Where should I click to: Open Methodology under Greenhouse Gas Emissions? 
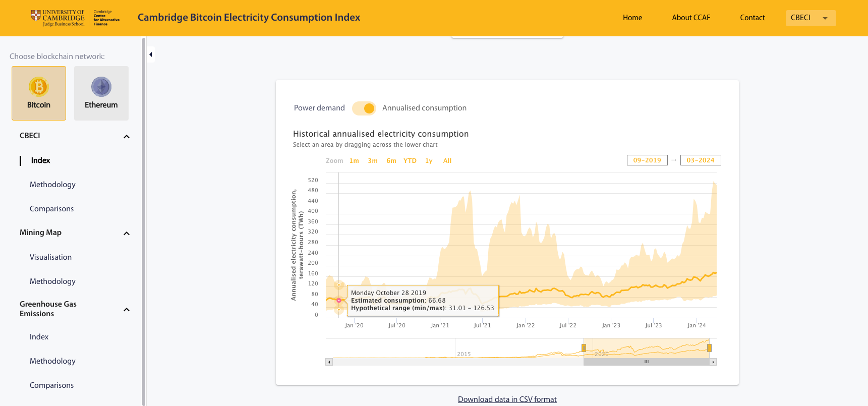(52, 361)
